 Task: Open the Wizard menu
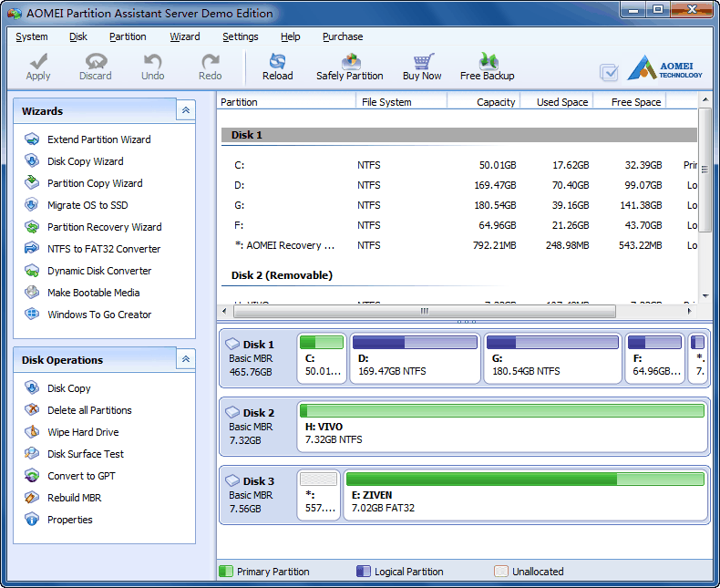coord(185,36)
